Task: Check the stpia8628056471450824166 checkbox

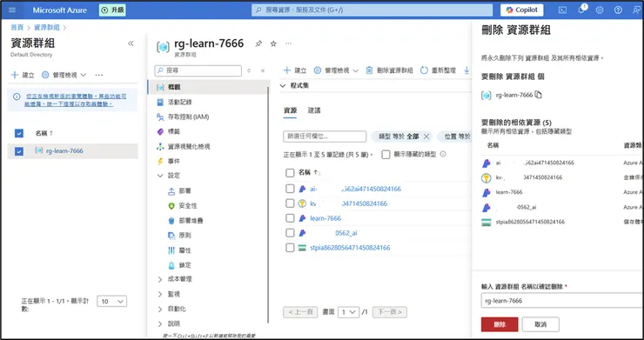Action: point(290,248)
